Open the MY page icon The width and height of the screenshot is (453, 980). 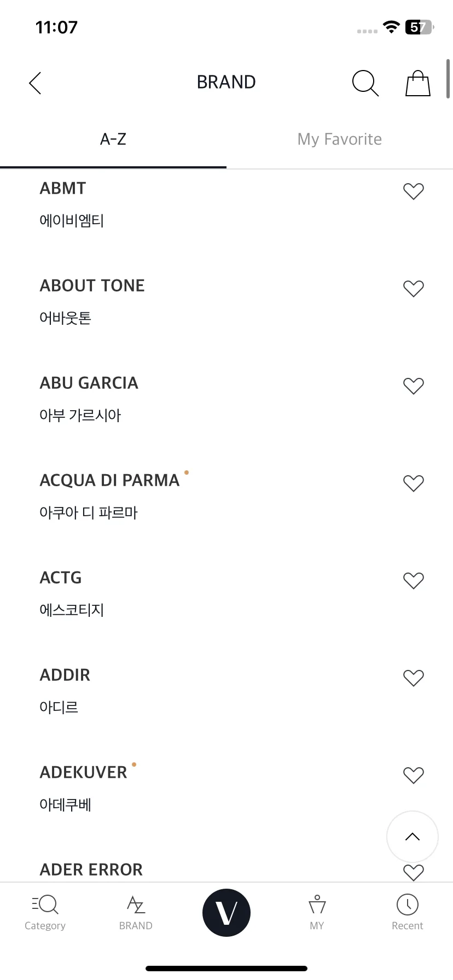coord(317,913)
